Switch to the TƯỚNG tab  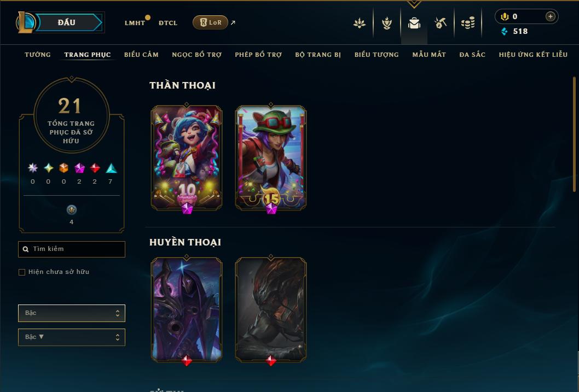(x=38, y=55)
